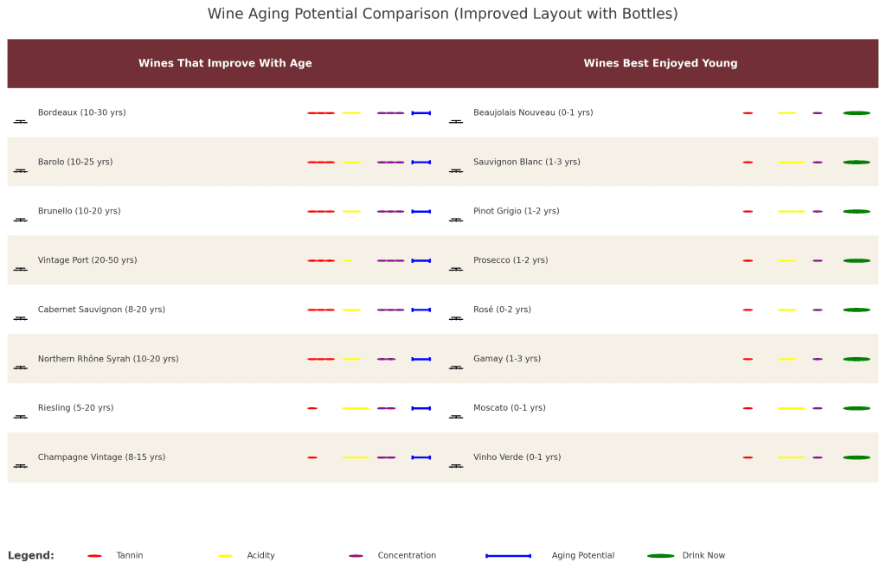Click the green Drink Now marker for Moscato
The image size is (886, 588).
coord(857,408)
